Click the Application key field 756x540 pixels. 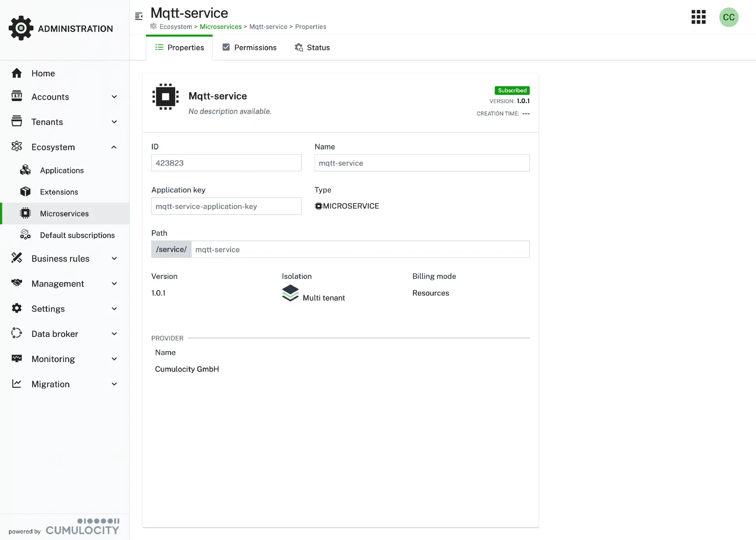[226, 206]
